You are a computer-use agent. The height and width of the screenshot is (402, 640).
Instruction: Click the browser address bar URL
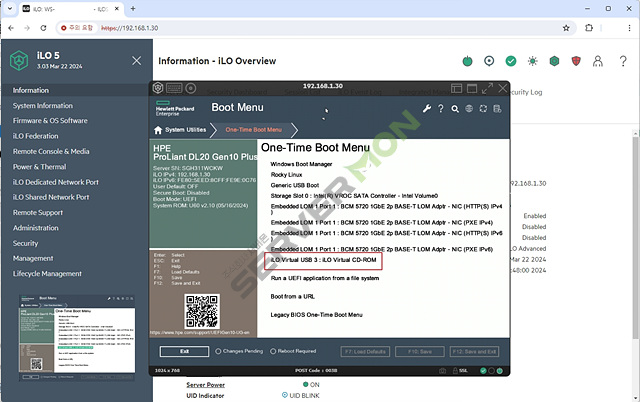(130, 28)
